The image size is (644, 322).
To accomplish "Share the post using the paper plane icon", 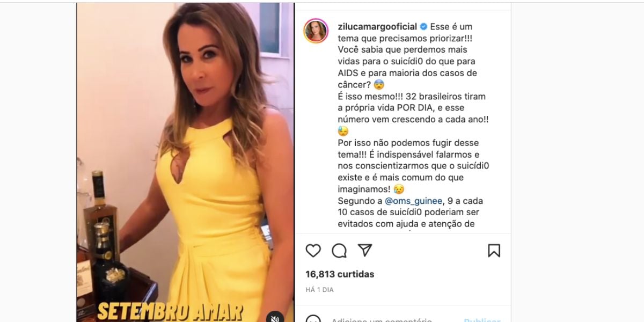I will 365,250.
